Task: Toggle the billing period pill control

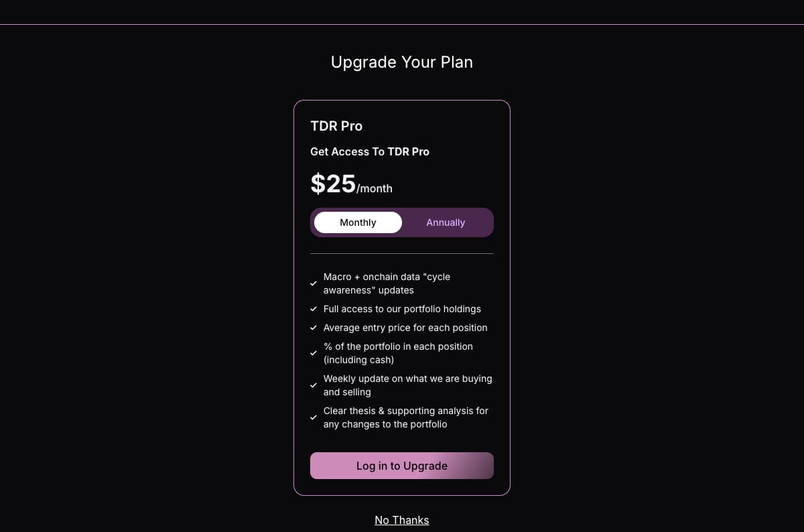Action: (402, 222)
